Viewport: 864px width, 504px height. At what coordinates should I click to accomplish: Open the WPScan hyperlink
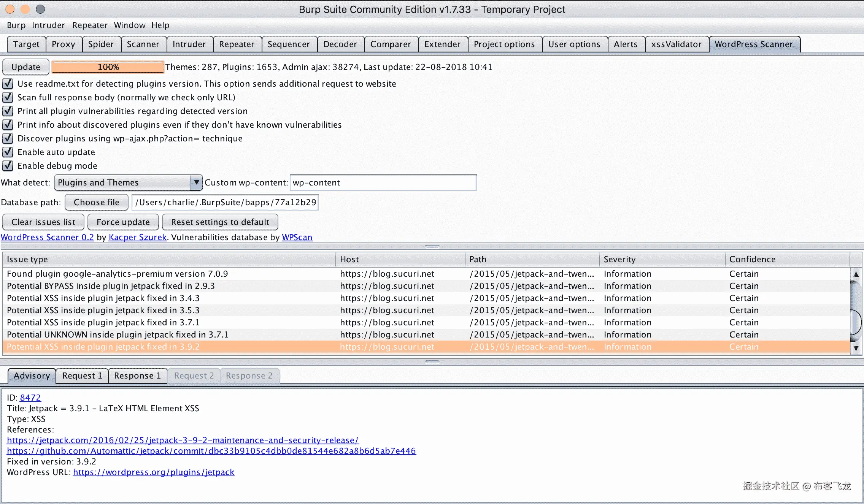pos(297,237)
